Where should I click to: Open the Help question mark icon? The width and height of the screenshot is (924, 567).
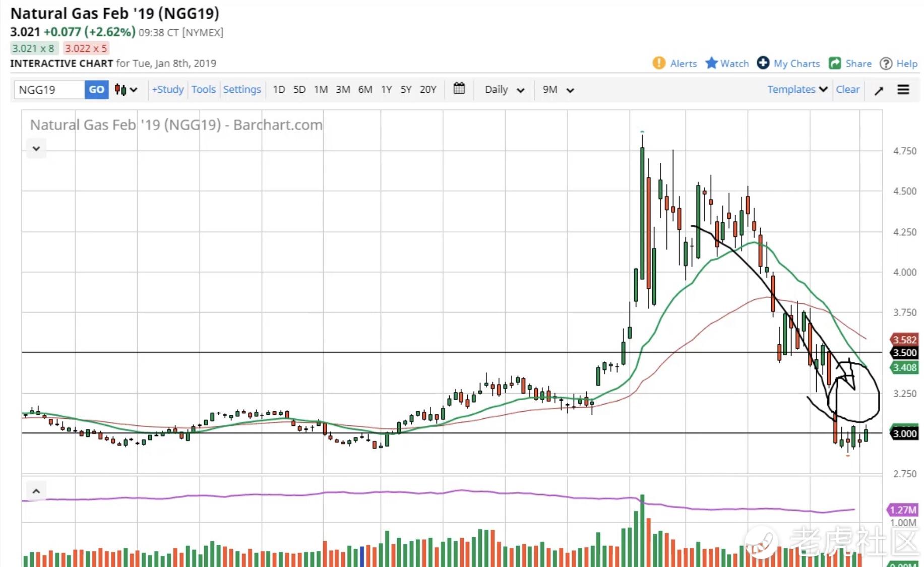click(886, 64)
